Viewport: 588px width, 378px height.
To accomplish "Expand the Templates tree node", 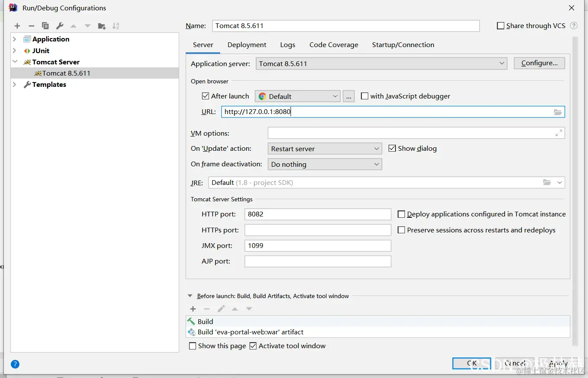I will pyautogui.click(x=15, y=85).
